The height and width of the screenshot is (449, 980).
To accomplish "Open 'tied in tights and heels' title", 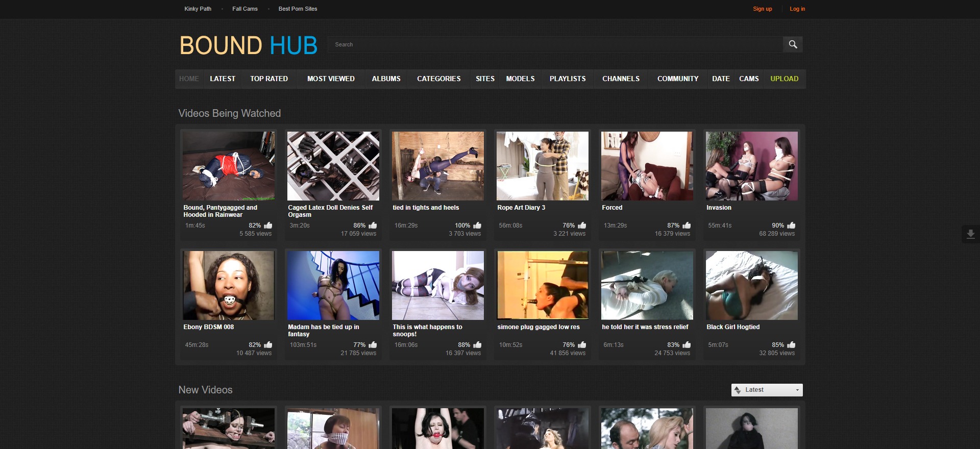I will [426, 208].
